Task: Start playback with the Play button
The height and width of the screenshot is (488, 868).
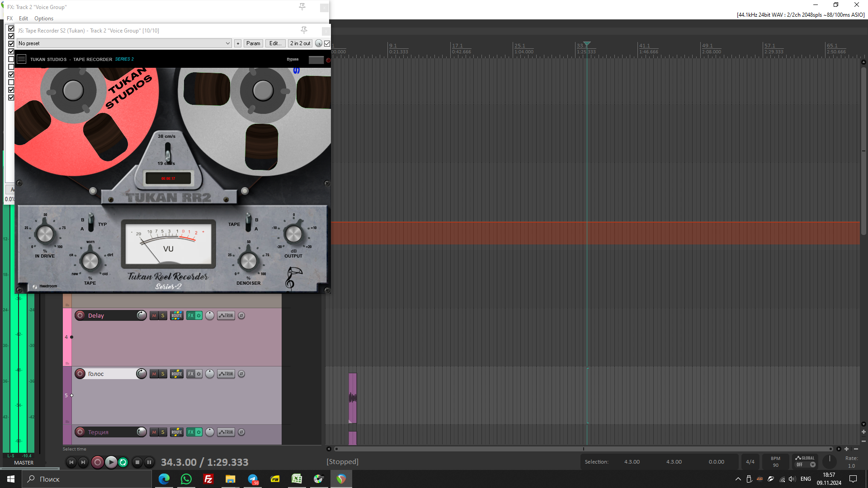Action: (111, 462)
